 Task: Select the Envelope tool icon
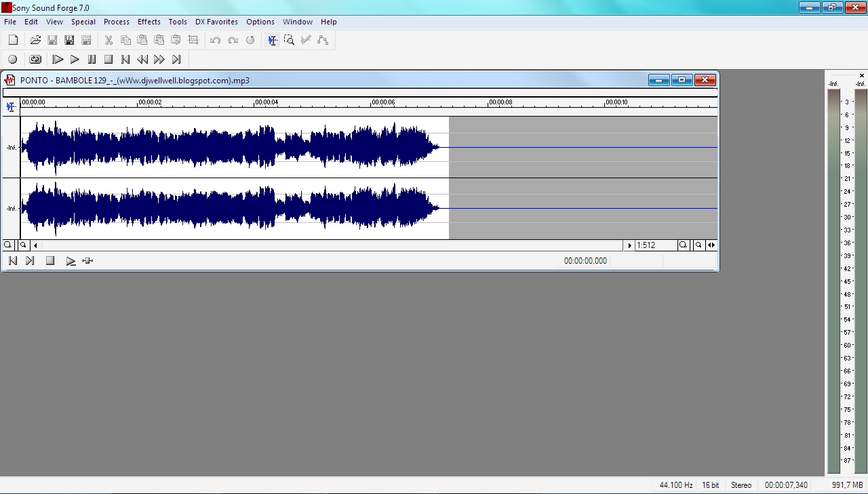coord(323,40)
